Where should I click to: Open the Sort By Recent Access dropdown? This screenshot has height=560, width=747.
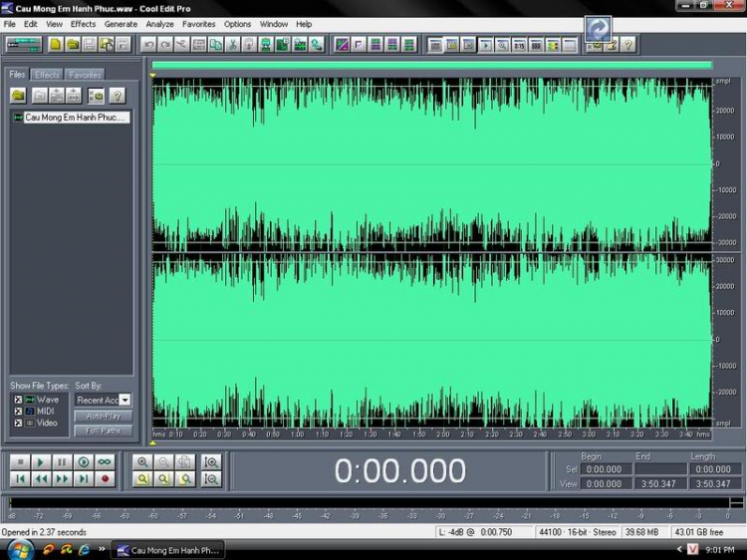tap(124, 400)
